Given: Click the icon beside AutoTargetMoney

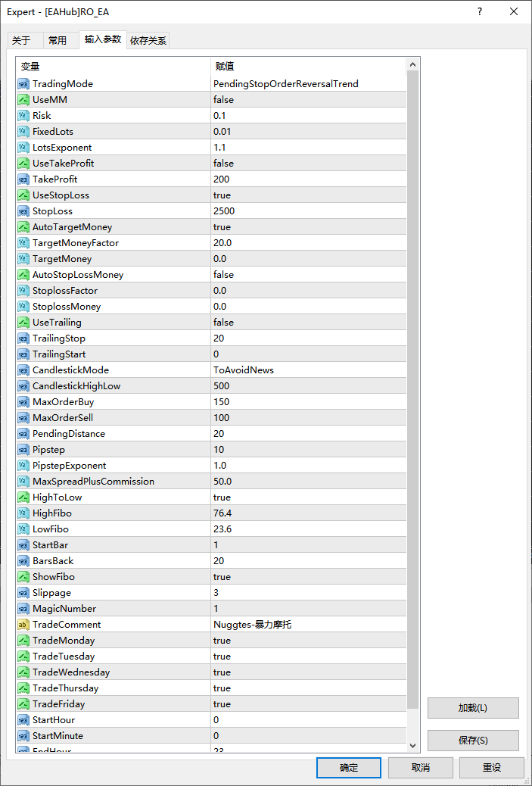Looking at the screenshot, I should click(x=23, y=227).
